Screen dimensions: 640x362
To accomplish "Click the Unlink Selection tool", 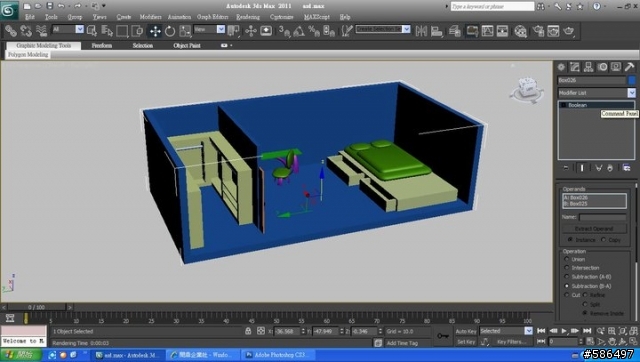I will (x=26, y=31).
